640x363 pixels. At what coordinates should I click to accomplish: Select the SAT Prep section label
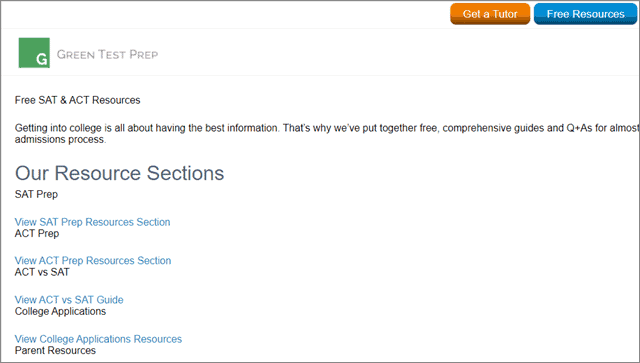[x=36, y=194]
